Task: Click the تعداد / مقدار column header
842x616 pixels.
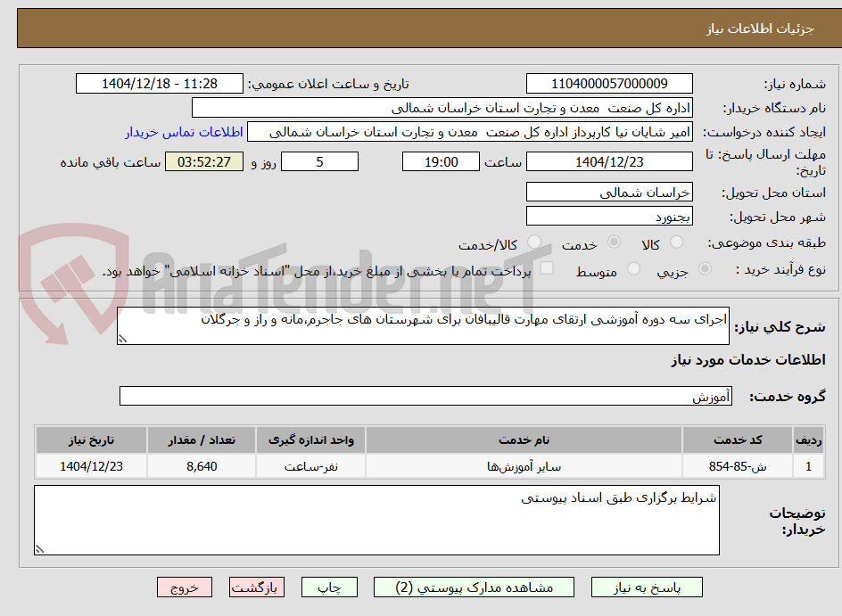Action: click(202, 440)
